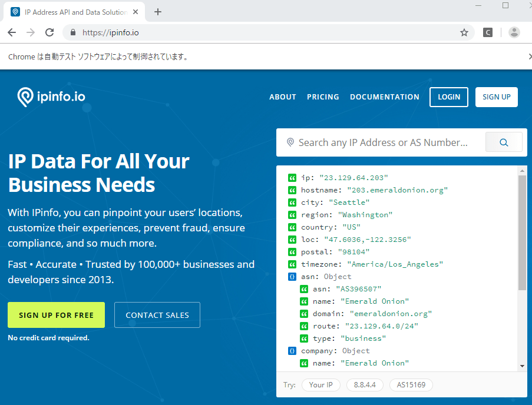Open a new tab with plus button
532x405 pixels.
tap(158, 12)
